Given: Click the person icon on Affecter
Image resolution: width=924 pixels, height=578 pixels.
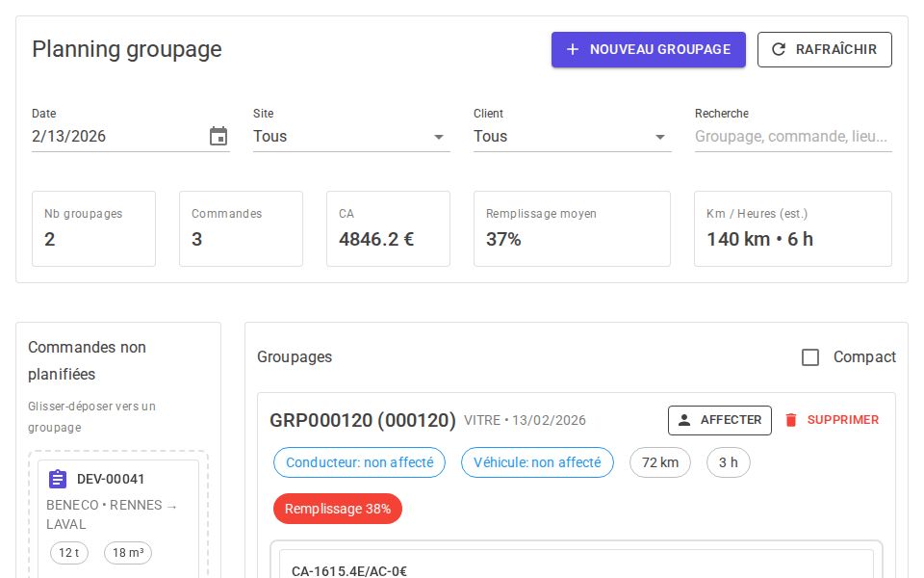Looking at the screenshot, I should coord(685,420).
